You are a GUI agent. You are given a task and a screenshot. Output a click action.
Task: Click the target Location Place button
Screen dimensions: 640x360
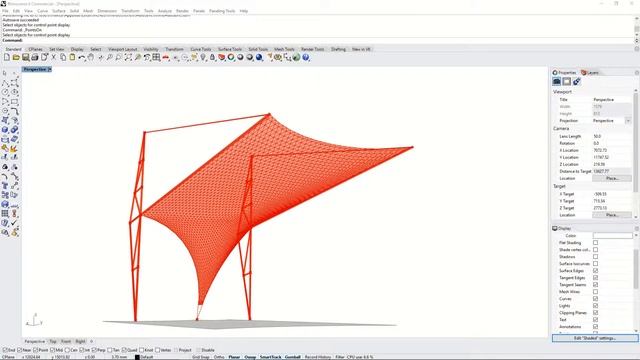[x=612, y=215]
